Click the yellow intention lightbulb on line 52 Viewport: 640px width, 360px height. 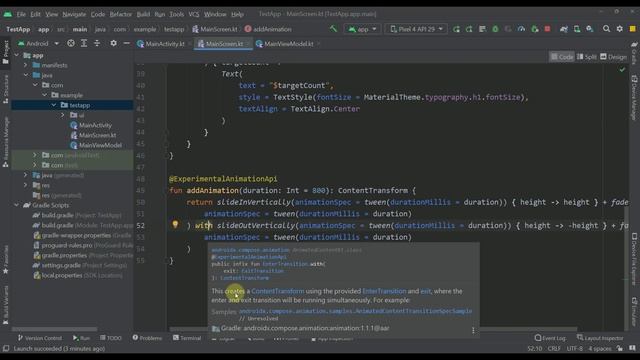click(175, 224)
